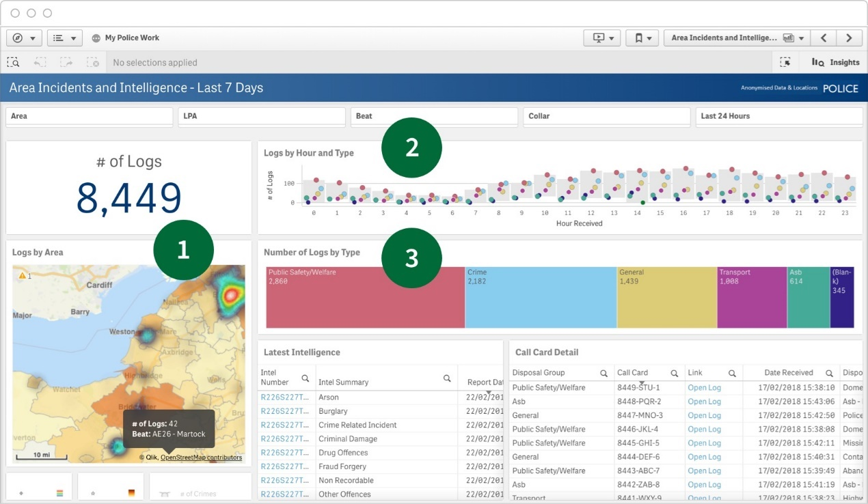Search the Intel Summary column

coord(447,378)
